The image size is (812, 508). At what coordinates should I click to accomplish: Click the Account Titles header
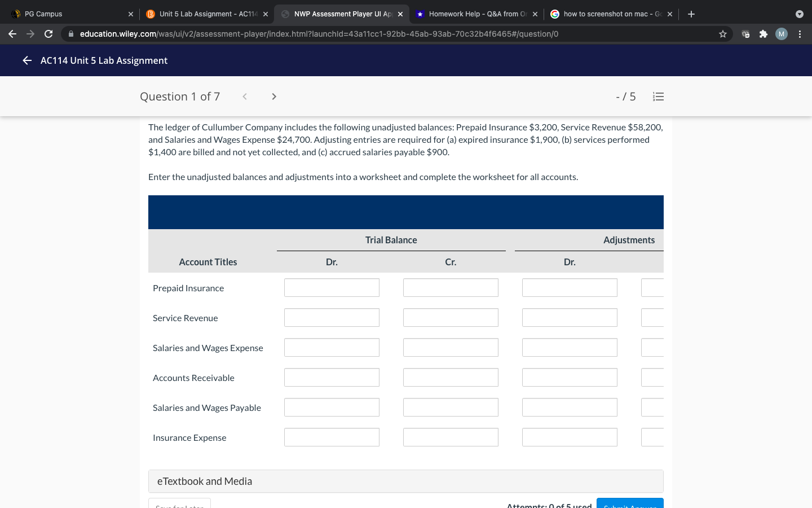click(x=208, y=262)
